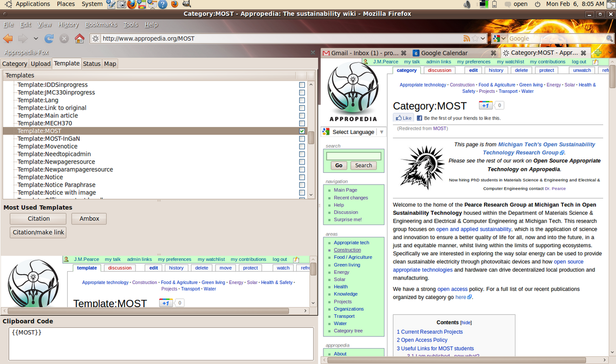Click the power shutdown icon in panel
The width and height of the screenshot is (616, 364).
pos(537,4)
